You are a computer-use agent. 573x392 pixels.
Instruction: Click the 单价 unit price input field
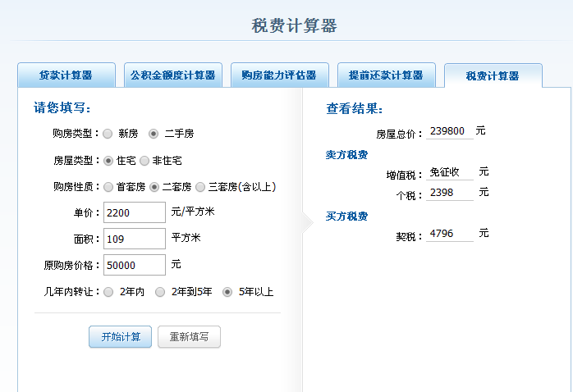click(135, 212)
